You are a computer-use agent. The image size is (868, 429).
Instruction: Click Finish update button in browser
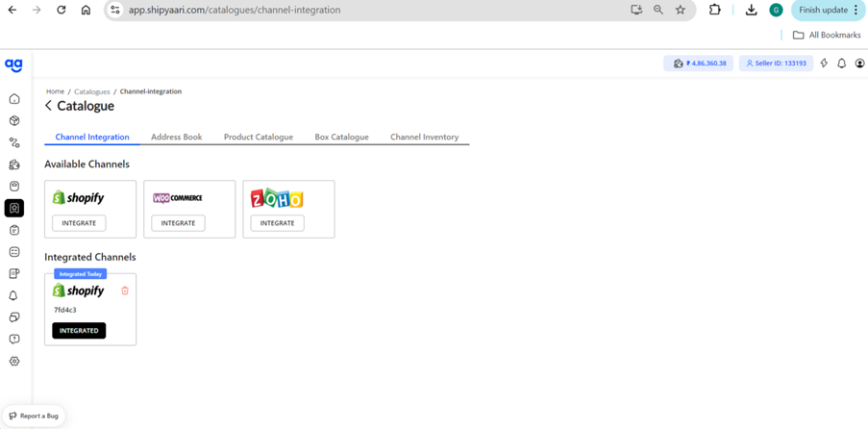pos(829,10)
